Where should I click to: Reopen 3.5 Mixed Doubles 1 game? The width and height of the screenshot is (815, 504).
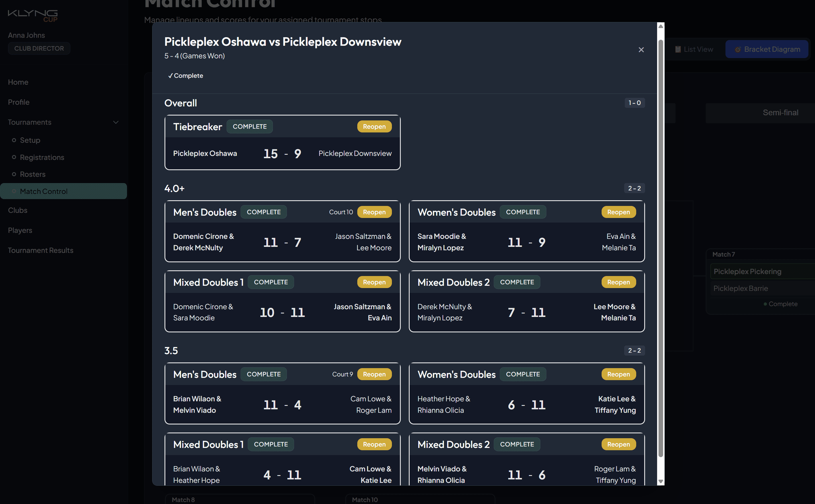tap(374, 444)
